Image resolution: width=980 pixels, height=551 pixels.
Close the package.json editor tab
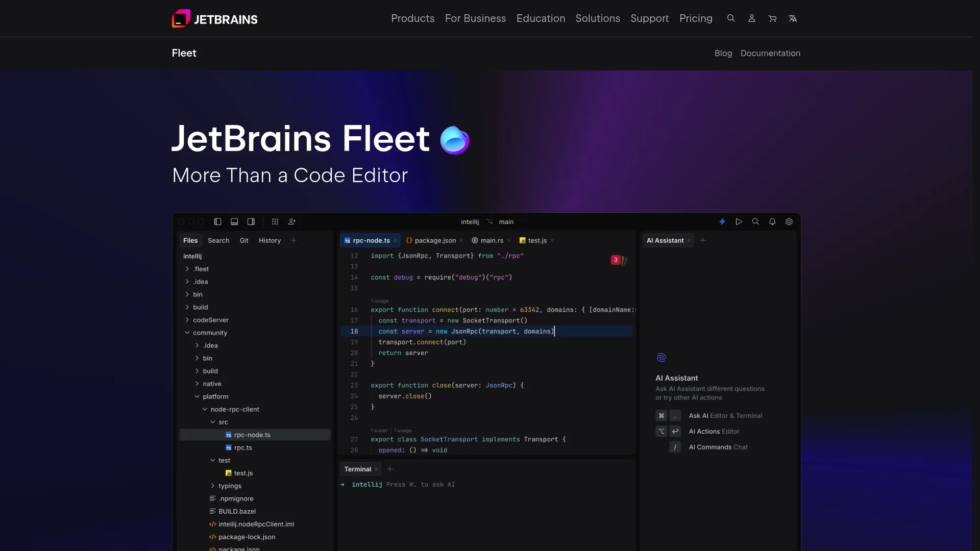tap(461, 241)
